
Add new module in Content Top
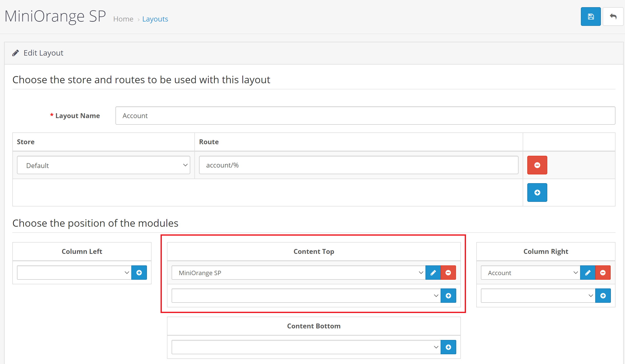448,296
